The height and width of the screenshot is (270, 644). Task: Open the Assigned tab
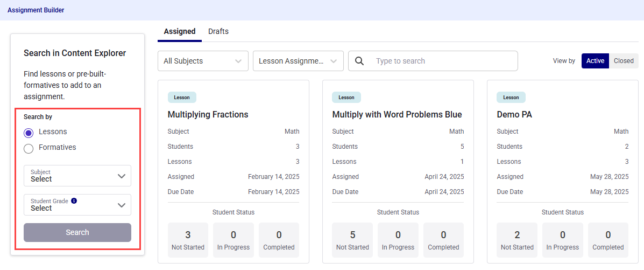180,31
